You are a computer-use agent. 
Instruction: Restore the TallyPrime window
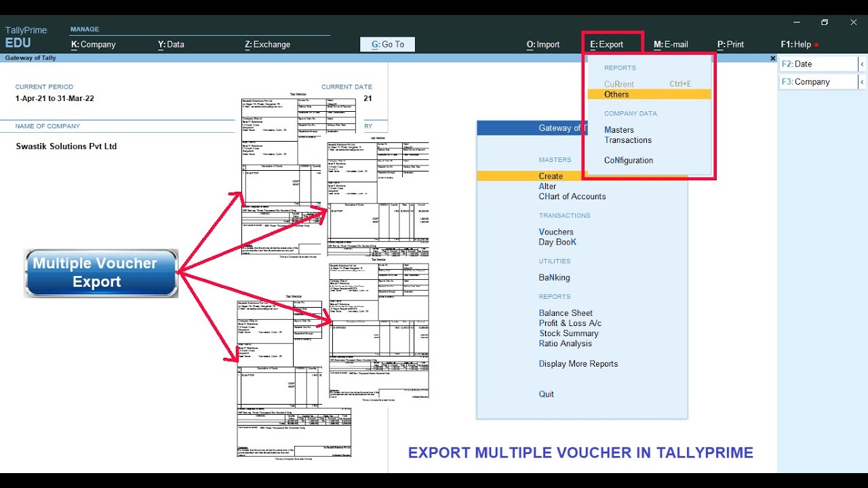[x=825, y=22]
